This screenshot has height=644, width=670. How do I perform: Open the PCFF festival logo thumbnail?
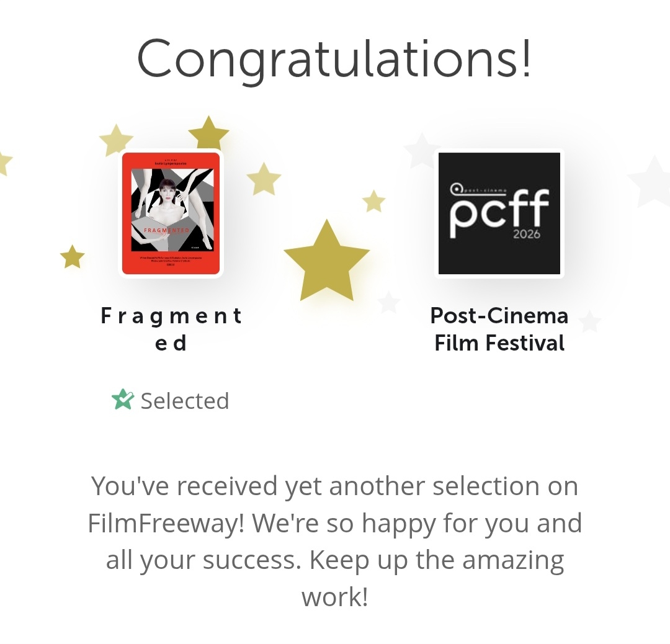point(499,213)
